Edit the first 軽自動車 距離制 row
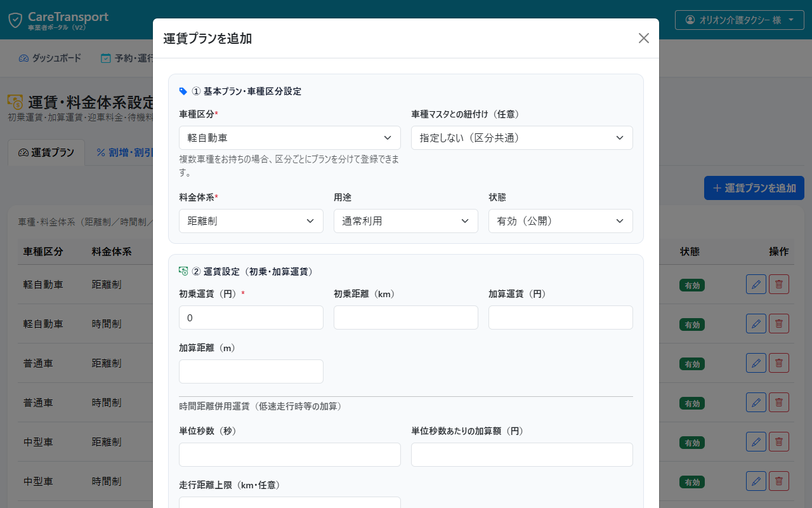Viewport: 812px width, 508px height. coord(756,284)
